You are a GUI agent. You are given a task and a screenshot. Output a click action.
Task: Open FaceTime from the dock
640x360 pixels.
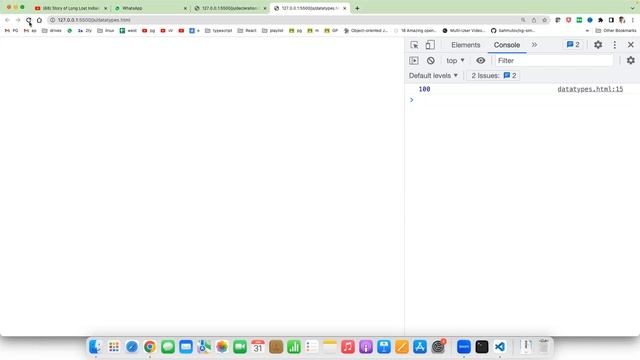240,347
